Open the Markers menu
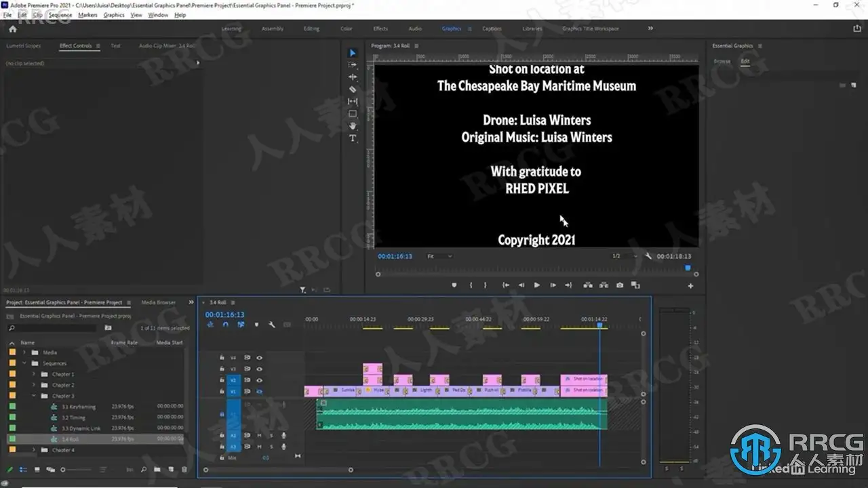Screen dimensions: 868x488 [x=87, y=15]
